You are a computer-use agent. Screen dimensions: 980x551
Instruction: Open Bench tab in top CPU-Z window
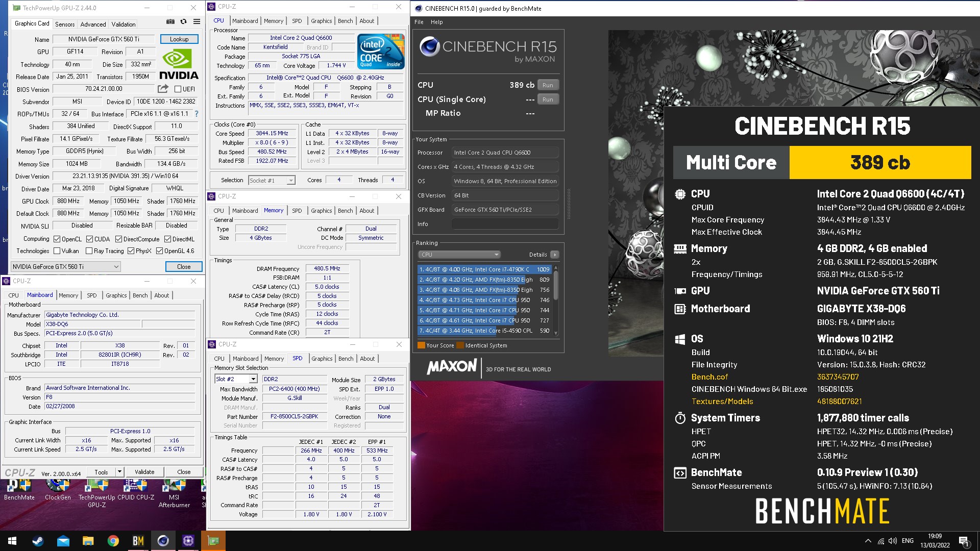click(345, 21)
